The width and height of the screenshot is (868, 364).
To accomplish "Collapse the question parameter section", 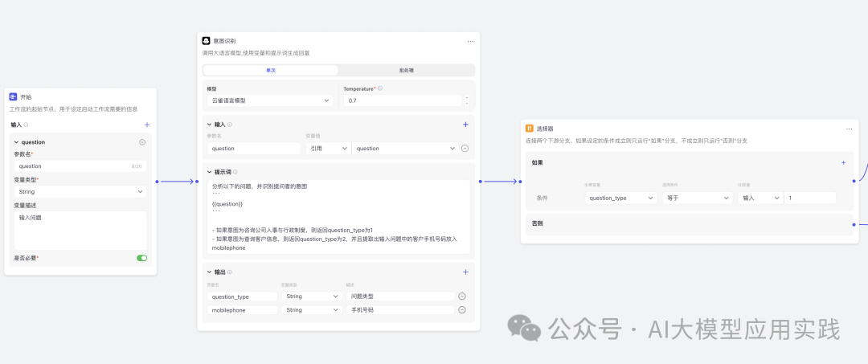I will pyautogui.click(x=17, y=142).
